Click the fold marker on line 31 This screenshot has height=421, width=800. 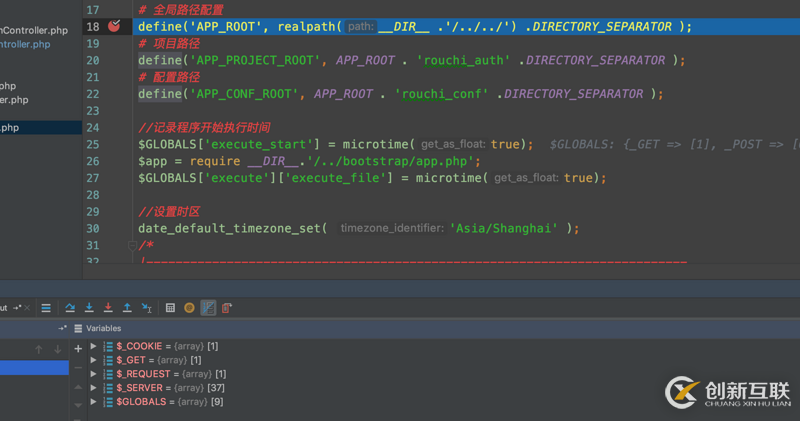132,245
